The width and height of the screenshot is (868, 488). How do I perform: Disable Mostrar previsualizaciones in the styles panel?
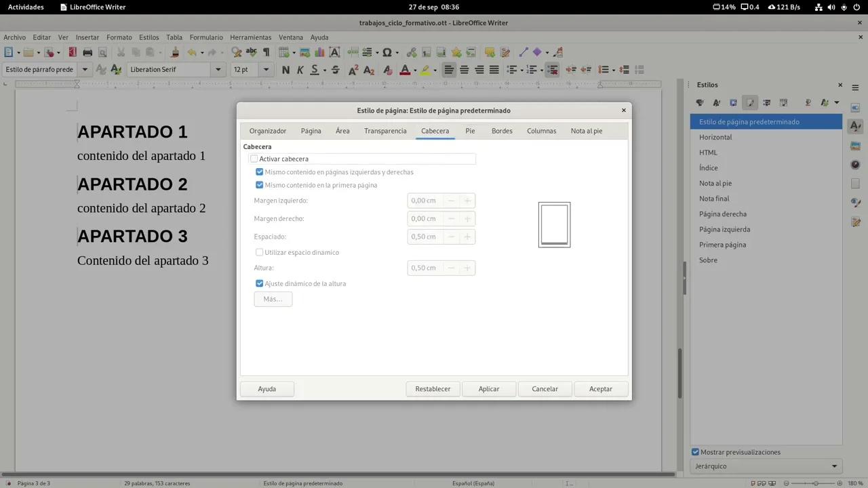695,452
